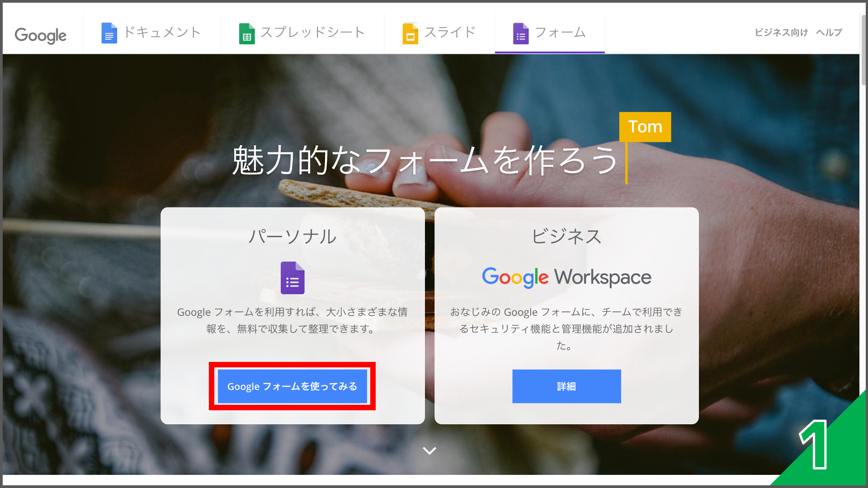Select the フォーム tab
868x488 pixels.
(x=550, y=33)
